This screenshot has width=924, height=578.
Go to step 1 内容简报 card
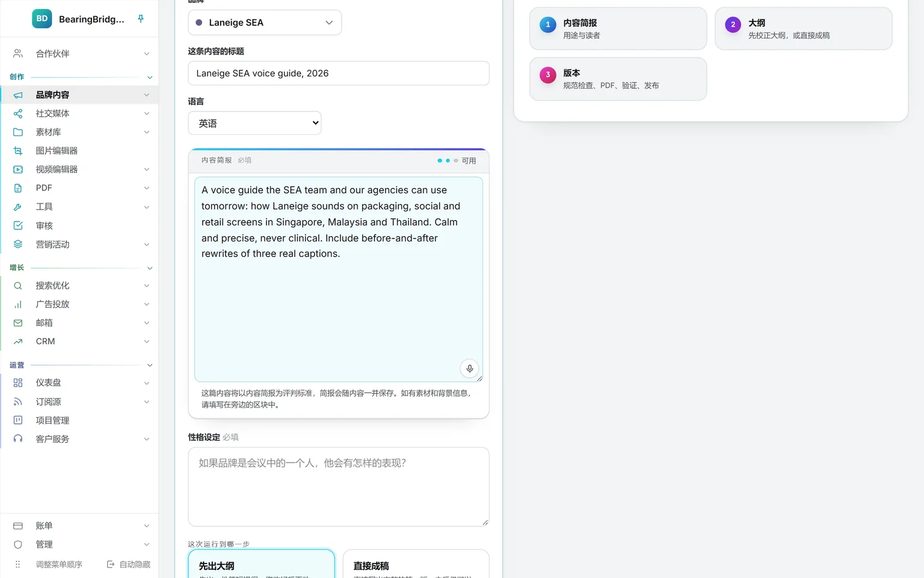618,28
